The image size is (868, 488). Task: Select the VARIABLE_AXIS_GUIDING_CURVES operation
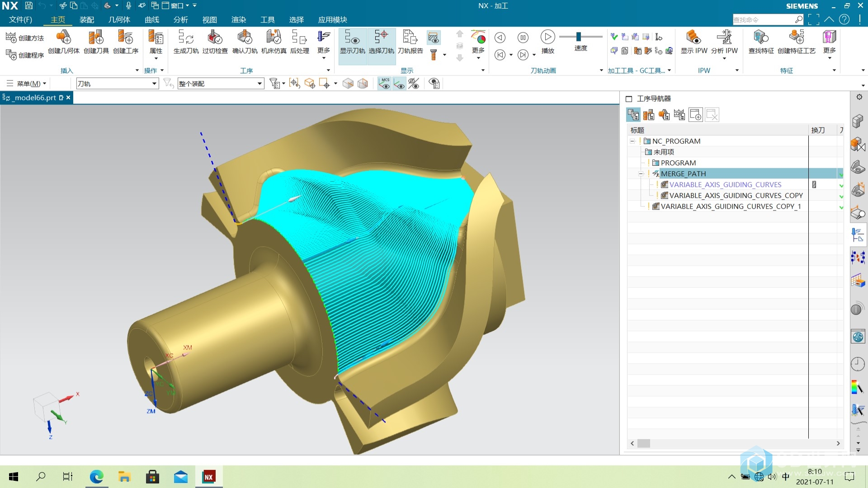725,185
